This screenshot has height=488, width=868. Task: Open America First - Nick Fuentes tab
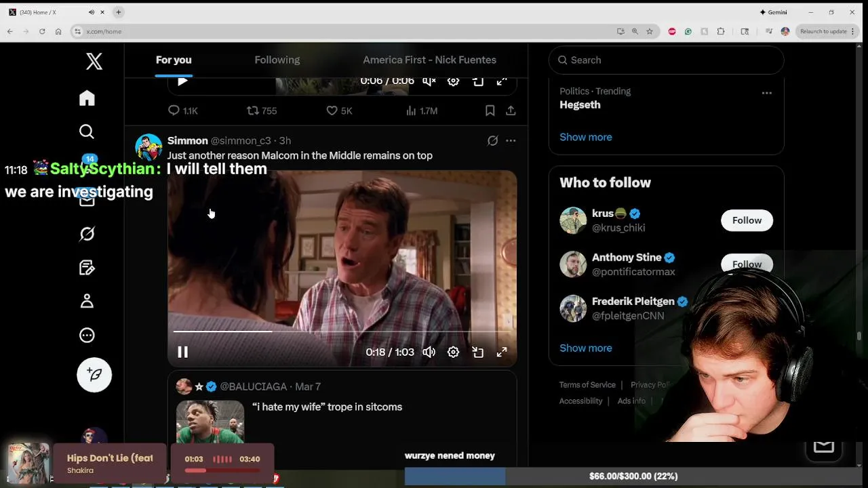(x=429, y=60)
